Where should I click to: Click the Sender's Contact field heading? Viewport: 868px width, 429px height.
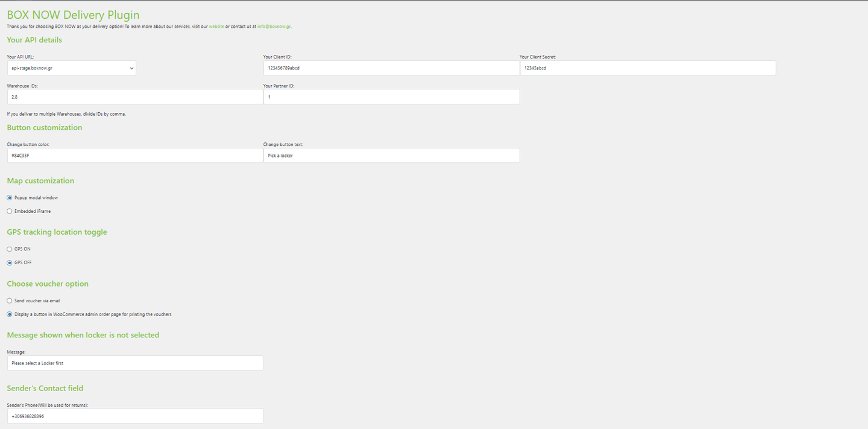(45, 388)
